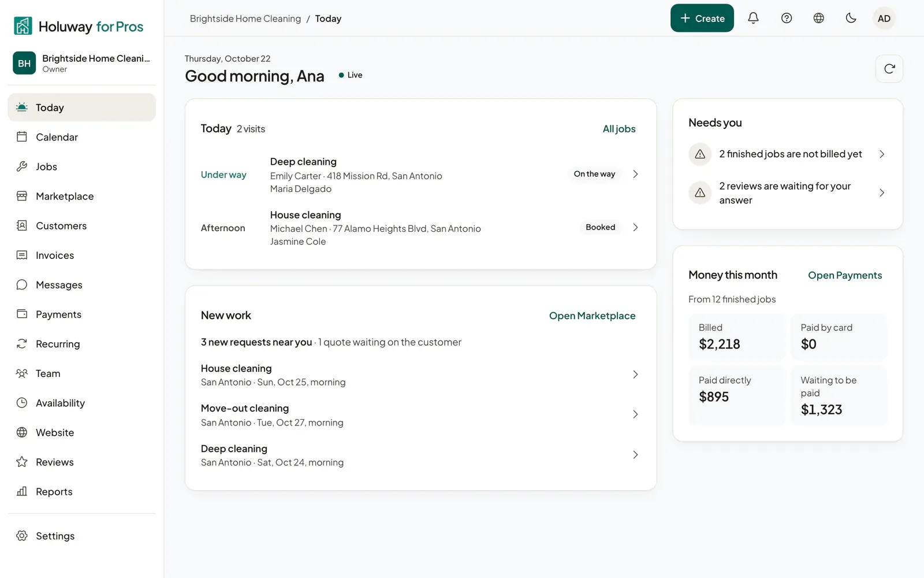924x578 pixels.
Task: Open the language globe icon
Action: [x=818, y=18]
